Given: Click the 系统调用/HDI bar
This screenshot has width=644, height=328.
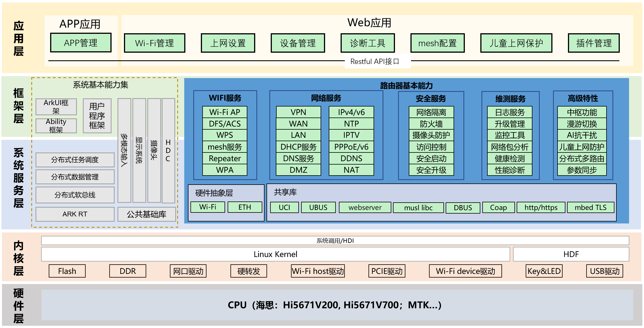Looking at the screenshot, I should click(x=335, y=241).
